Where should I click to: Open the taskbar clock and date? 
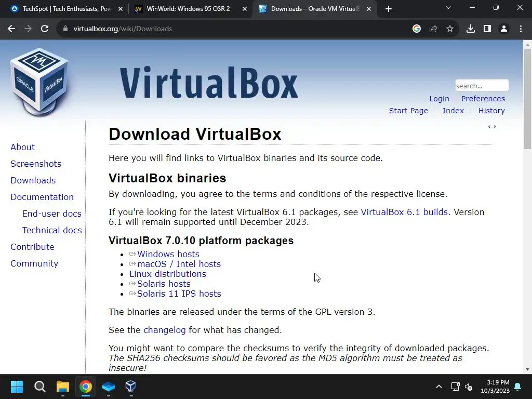pyautogui.click(x=495, y=387)
